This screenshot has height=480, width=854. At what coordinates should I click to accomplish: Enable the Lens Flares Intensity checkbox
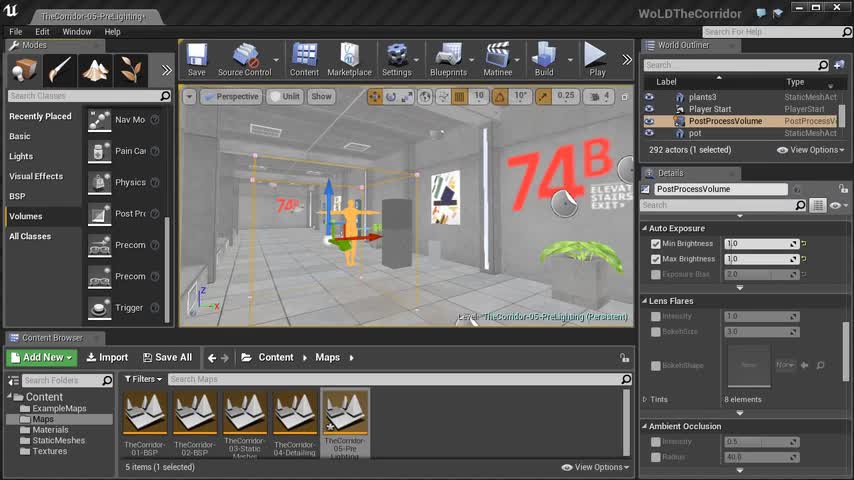coord(656,316)
